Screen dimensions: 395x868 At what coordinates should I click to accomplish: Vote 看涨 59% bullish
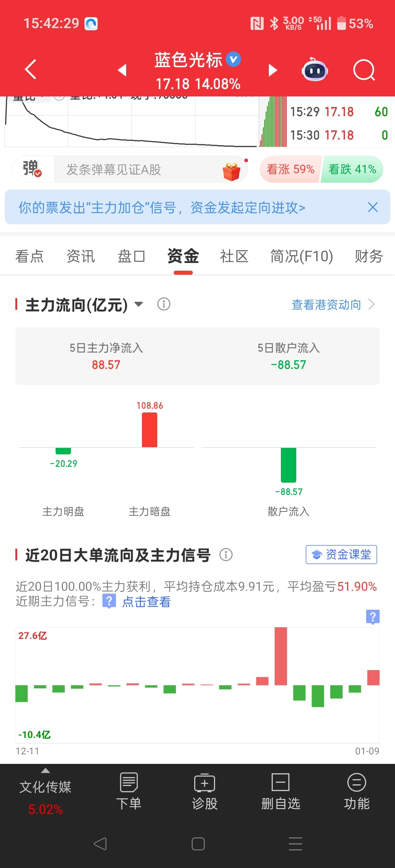[290, 169]
